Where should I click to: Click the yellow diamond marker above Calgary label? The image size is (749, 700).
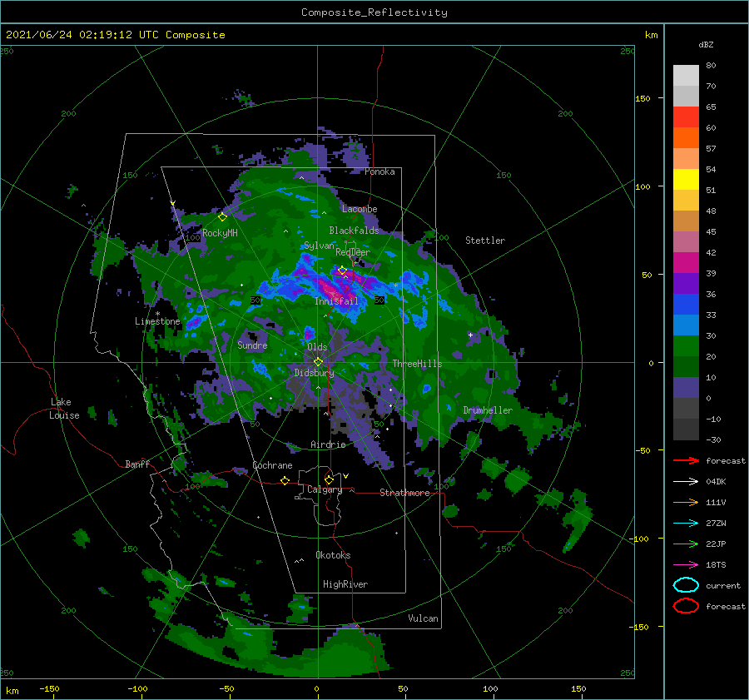click(329, 479)
